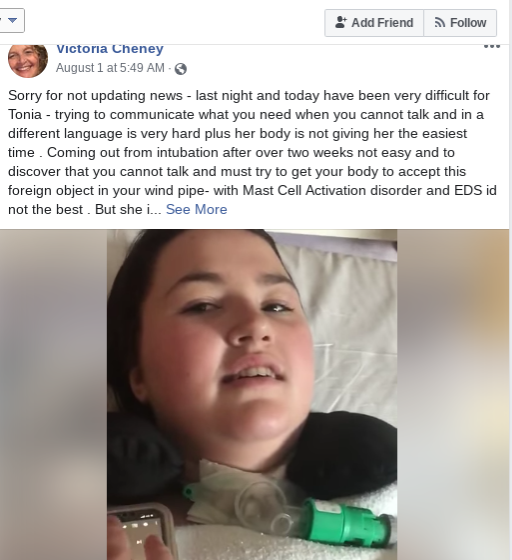The image size is (512, 560).
Task: Click the blurred left margin of the video
Action: pos(53,394)
